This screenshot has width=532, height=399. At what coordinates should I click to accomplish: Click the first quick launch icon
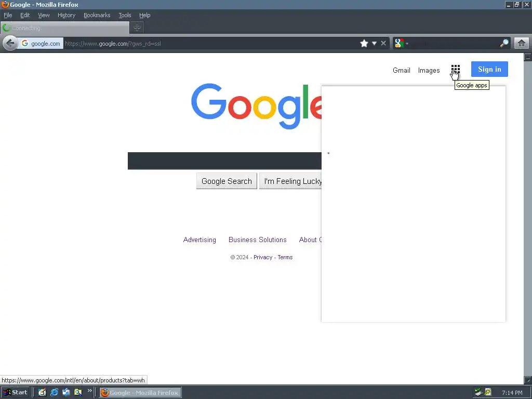pos(42,392)
